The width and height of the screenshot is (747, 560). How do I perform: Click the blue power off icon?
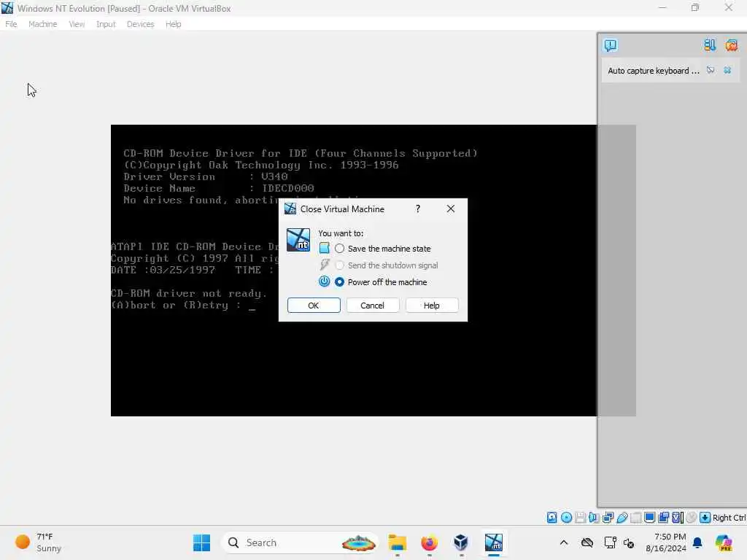coord(324,281)
